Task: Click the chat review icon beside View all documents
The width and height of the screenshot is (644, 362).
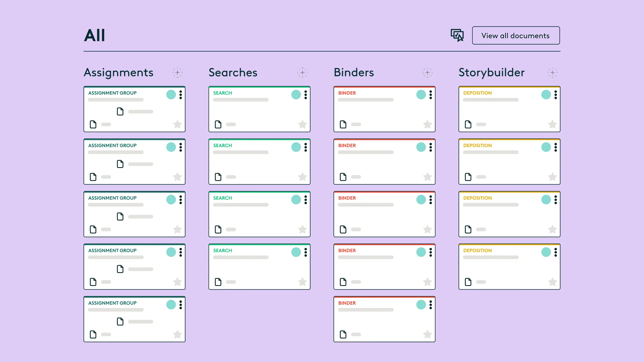Action: (x=457, y=35)
